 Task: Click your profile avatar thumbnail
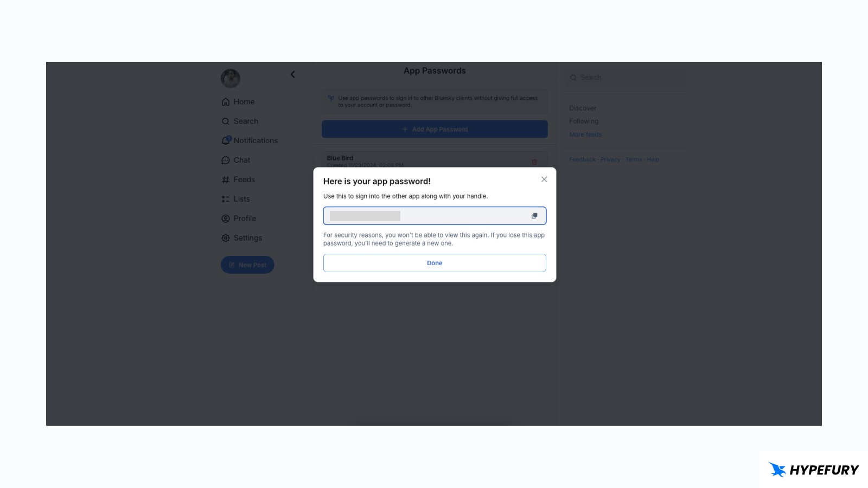231,78
